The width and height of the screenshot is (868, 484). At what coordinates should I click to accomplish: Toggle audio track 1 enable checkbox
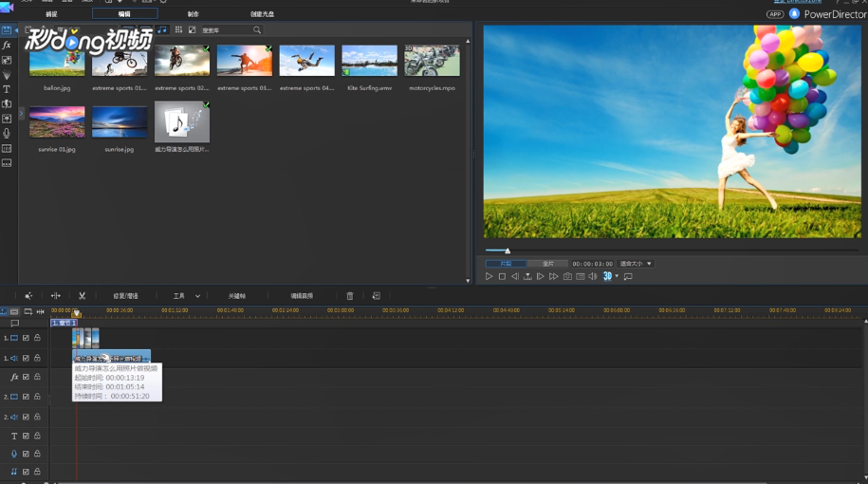tap(26, 359)
